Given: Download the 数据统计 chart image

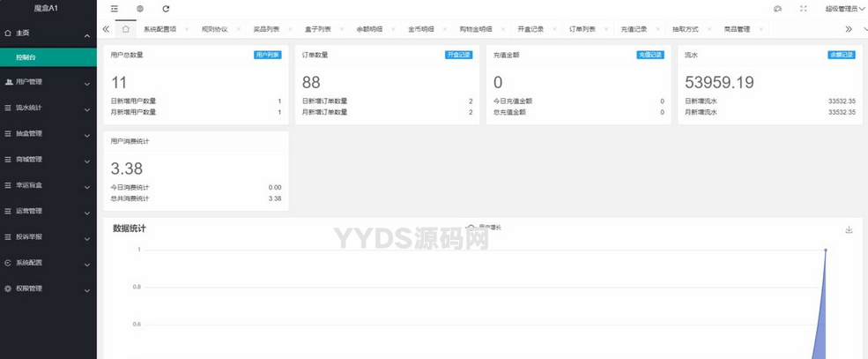Looking at the screenshot, I should tap(849, 229).
